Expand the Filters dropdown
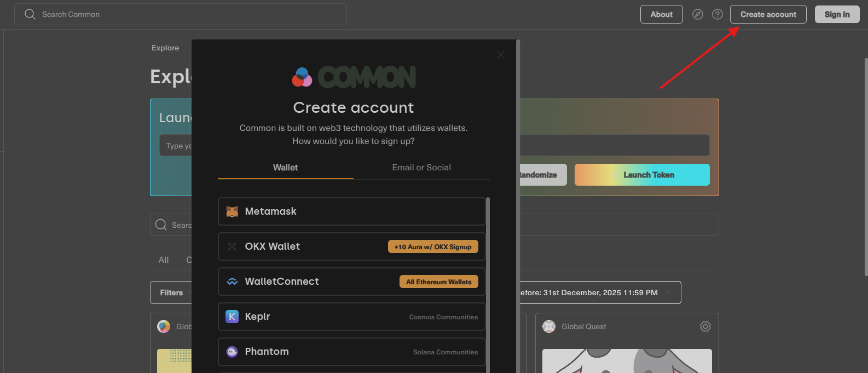868x373 pixels. (172, 292)
